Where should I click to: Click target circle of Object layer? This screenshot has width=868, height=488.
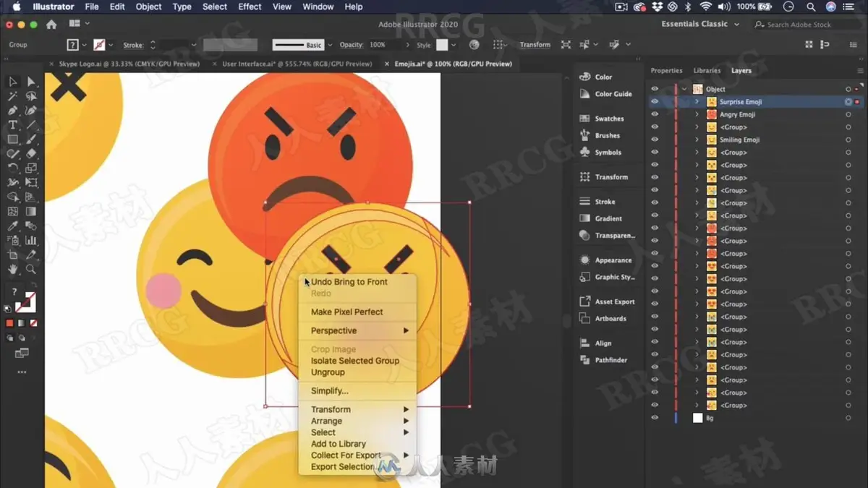point(848,89)
